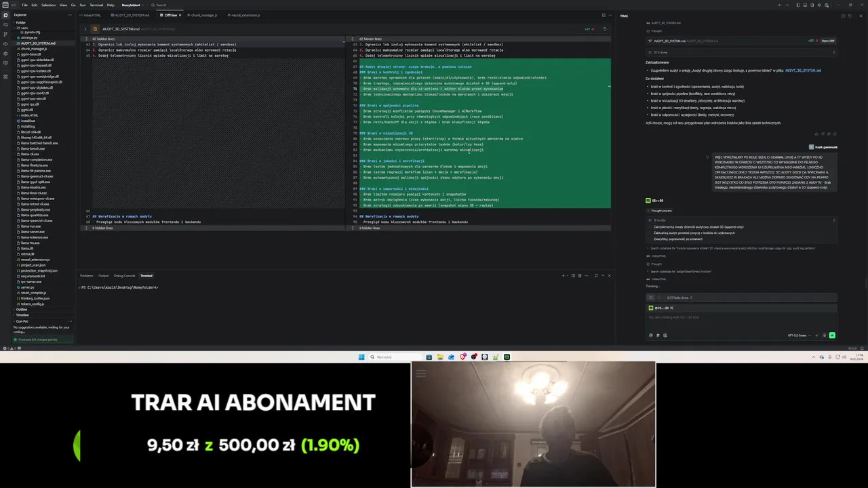Toggle the bottom panel layout icon

pos(805,5)
